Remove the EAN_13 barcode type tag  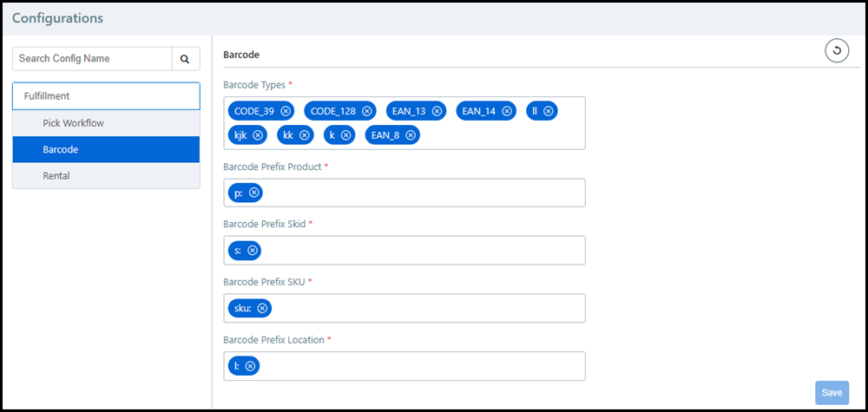pos(437,111)
